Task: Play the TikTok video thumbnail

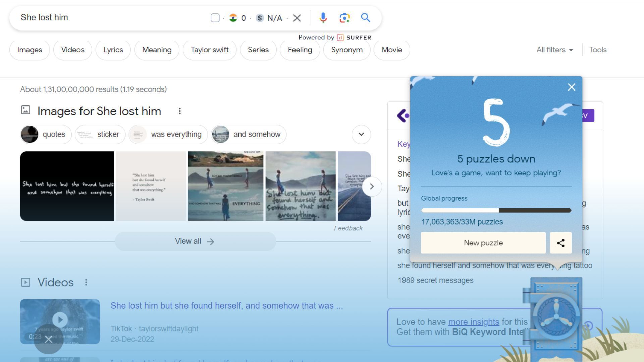Action: click(x=60, y=319)
